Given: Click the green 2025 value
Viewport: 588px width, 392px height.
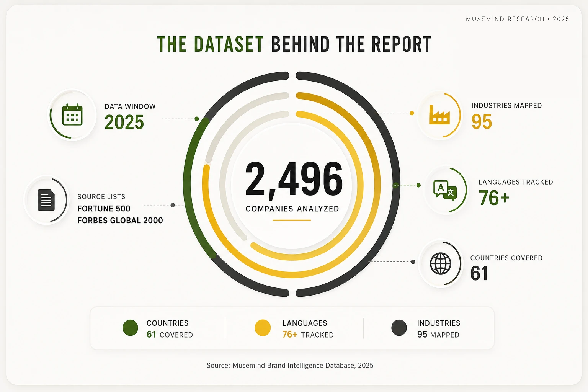Looking at the screenshot, I should tap(124, 122).
